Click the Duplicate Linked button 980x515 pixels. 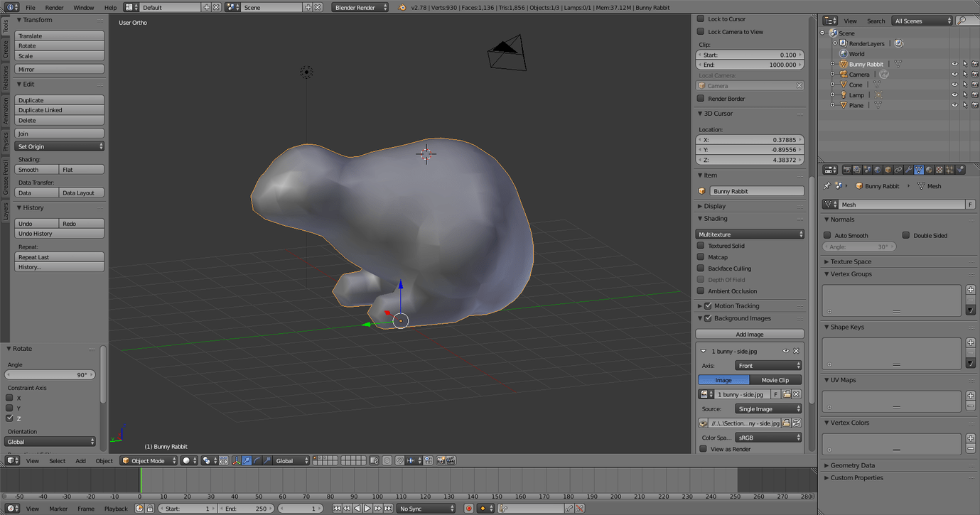coord(60,110)
